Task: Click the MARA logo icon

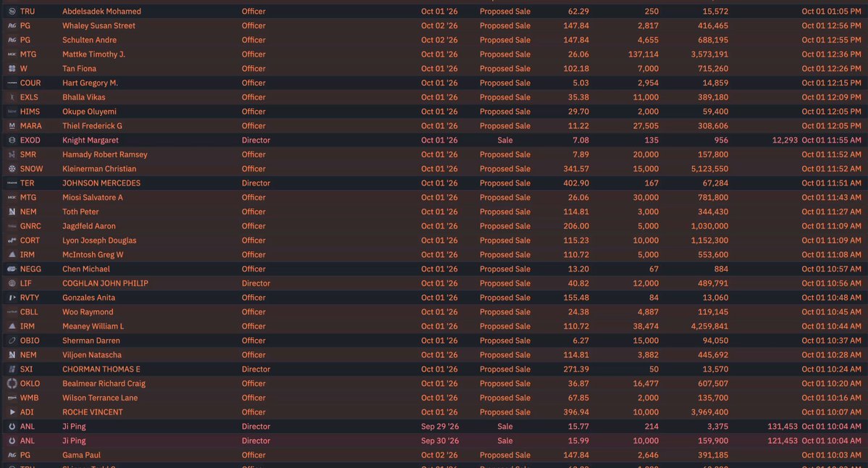Action: click(x=12, y=126)
